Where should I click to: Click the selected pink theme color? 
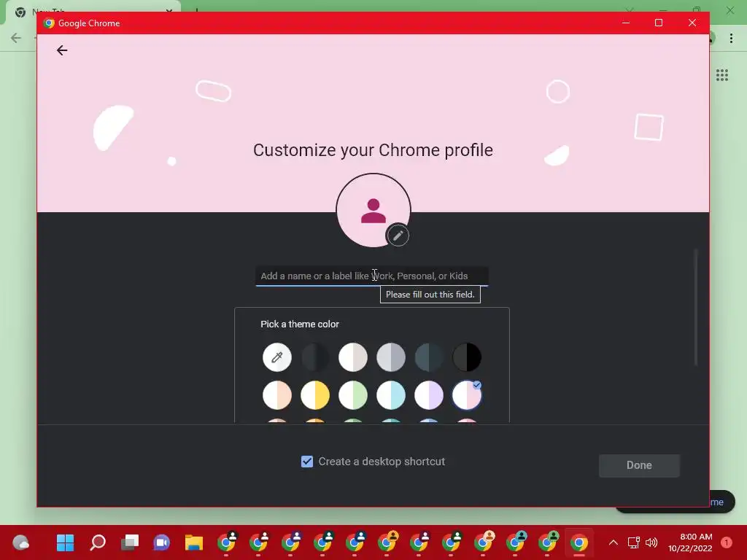(x=467, y=394)
